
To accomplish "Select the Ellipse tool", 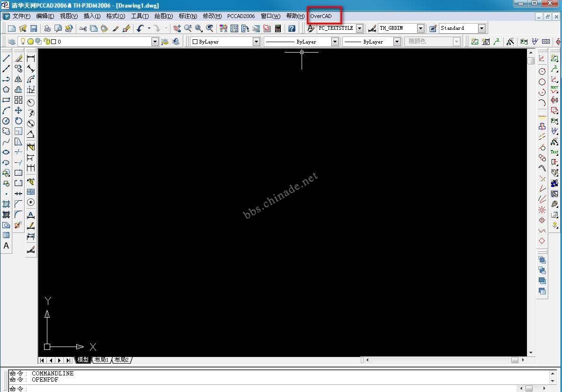I will coord(6,152).
